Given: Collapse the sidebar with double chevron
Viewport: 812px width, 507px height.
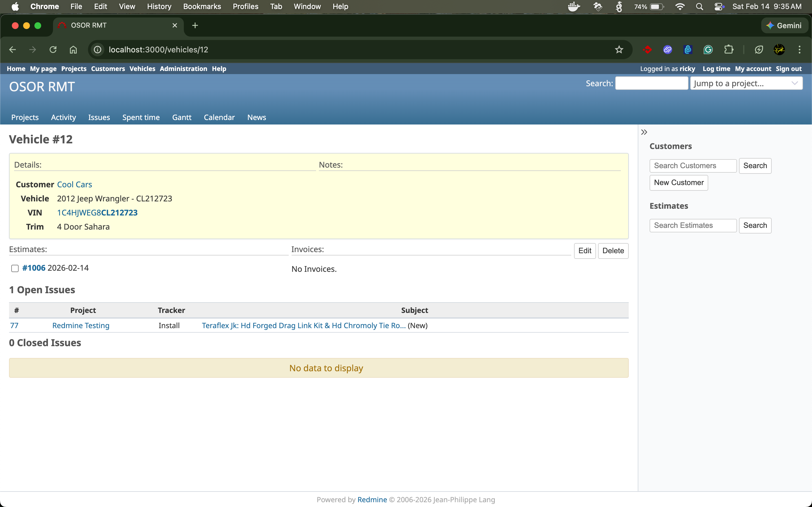Looking at the screenshot, I should tap(644, 132).
